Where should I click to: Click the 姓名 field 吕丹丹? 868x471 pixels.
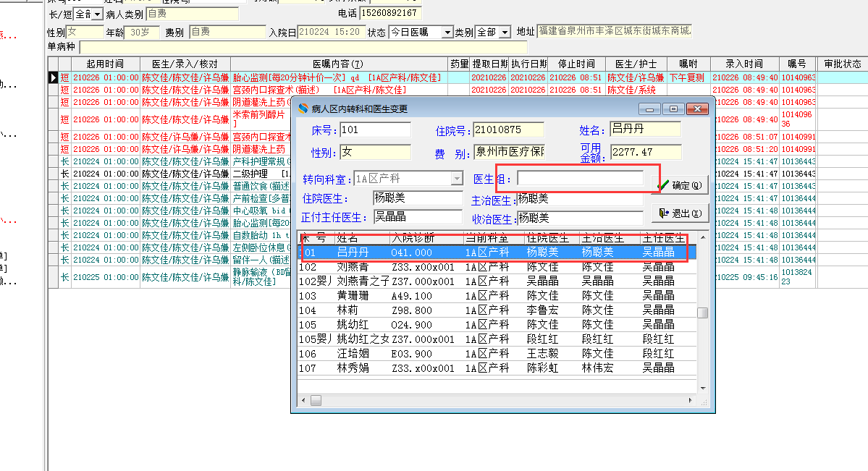click(645, 129)
